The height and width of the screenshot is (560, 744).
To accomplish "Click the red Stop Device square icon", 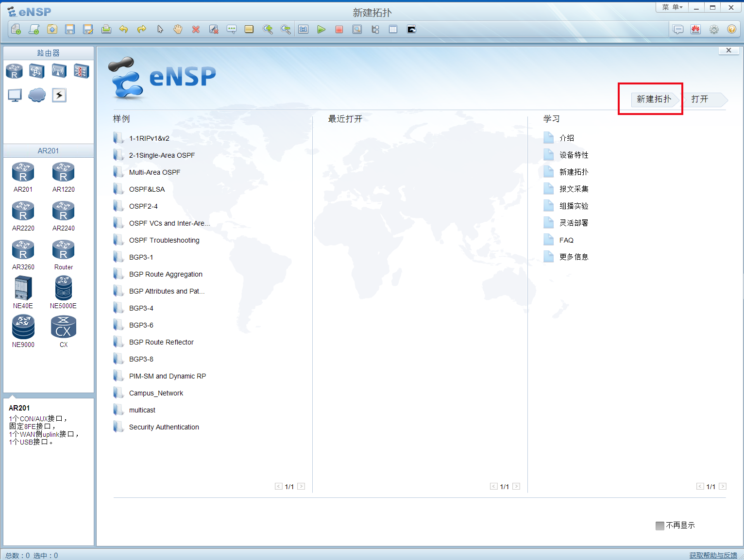I will pos(339,30).
